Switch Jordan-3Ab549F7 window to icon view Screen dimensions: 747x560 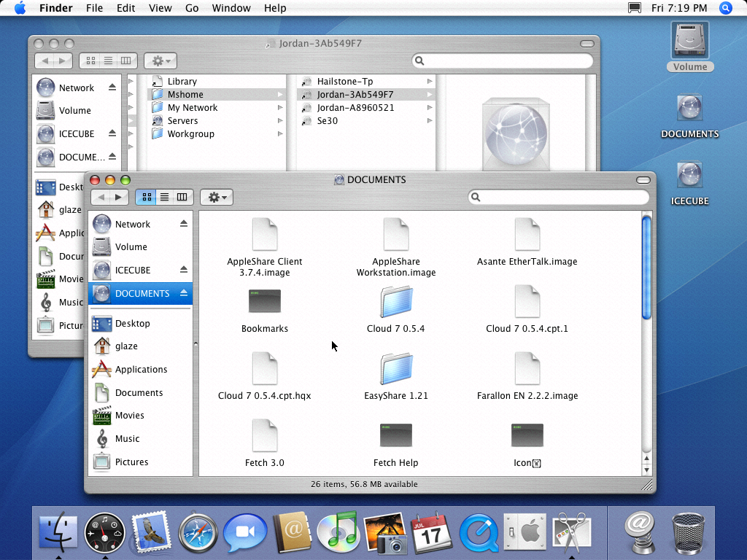coord(90,61)
